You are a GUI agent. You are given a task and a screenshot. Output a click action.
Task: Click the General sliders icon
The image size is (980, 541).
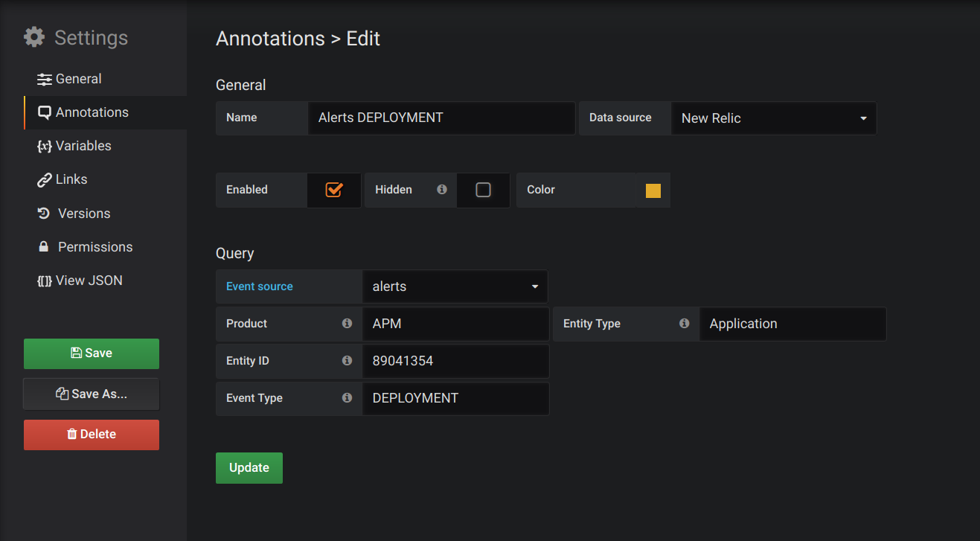point(45,79)
